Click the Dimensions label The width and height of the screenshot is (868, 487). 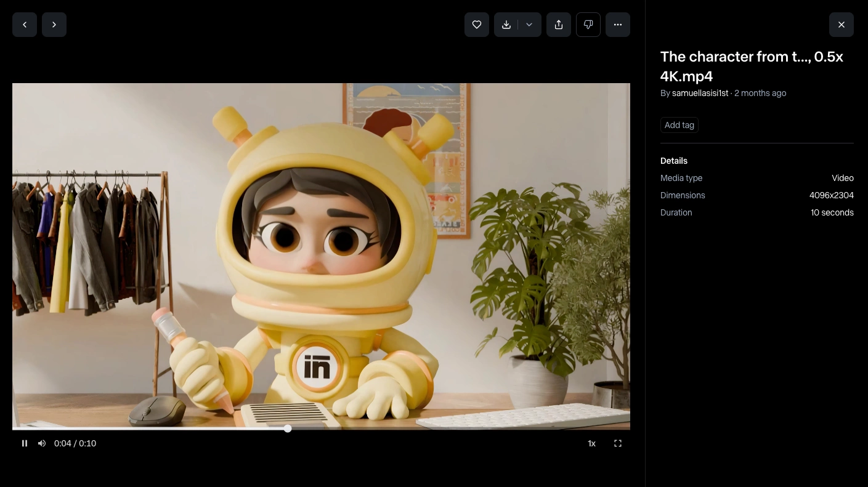click(683, 195)
